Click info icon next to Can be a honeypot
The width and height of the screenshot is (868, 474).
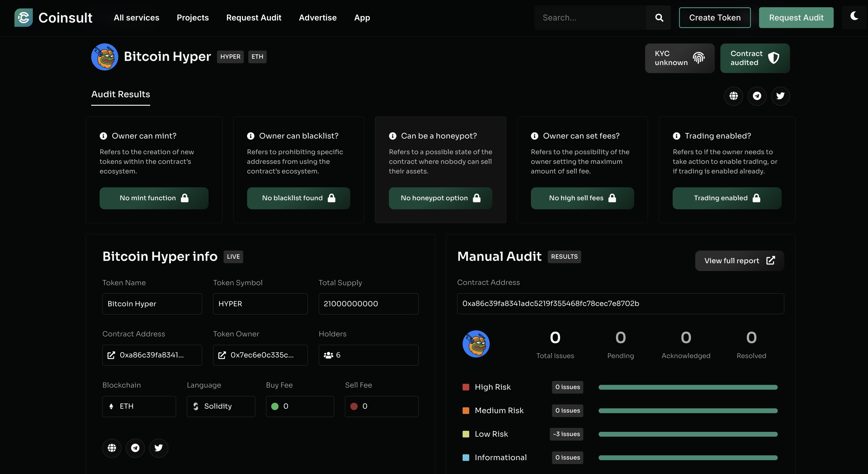pos(392,136)
